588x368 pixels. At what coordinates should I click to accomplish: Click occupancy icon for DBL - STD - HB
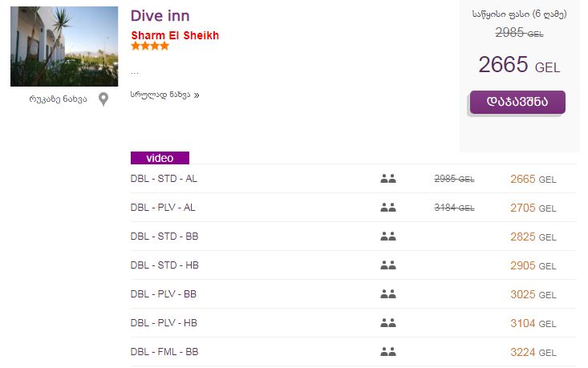tap(388, 265)
